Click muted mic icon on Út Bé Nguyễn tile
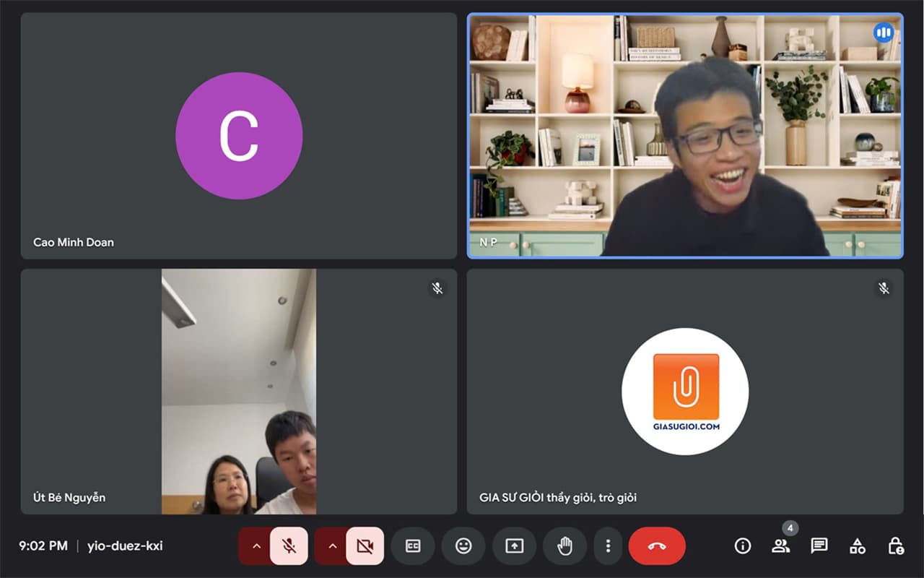 [x=437, y=288]
